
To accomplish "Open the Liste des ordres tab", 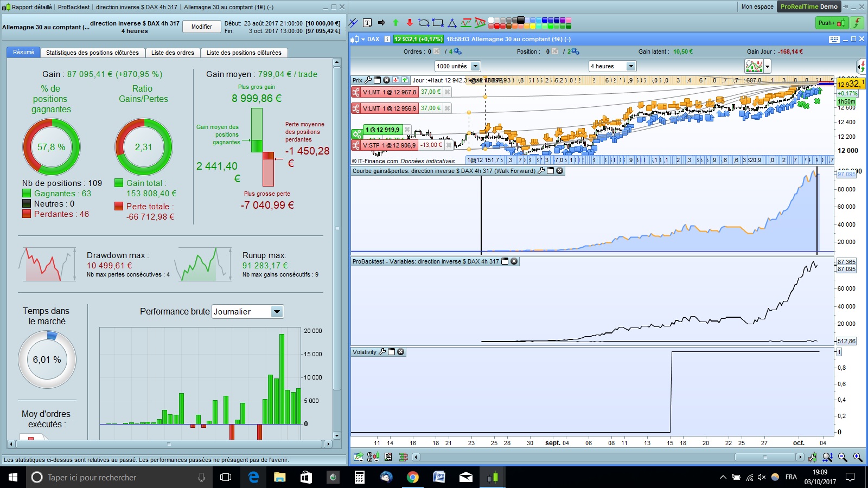I will click(x=173, y=53).
